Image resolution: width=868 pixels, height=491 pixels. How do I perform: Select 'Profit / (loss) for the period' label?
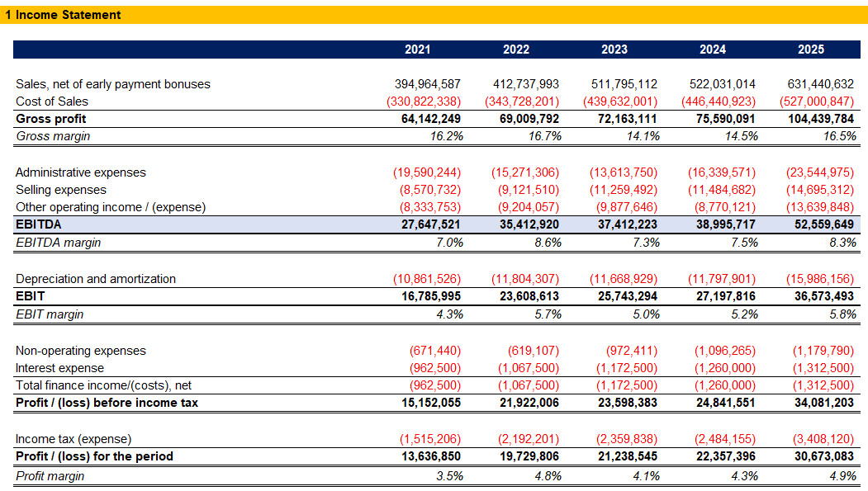(95, 456)
